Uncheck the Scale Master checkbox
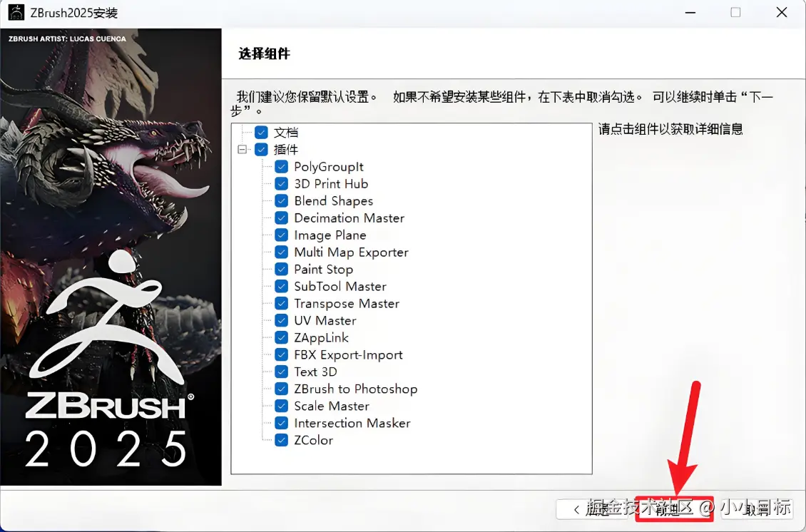Screen dimensions: 806x532 tap(281, 406)
